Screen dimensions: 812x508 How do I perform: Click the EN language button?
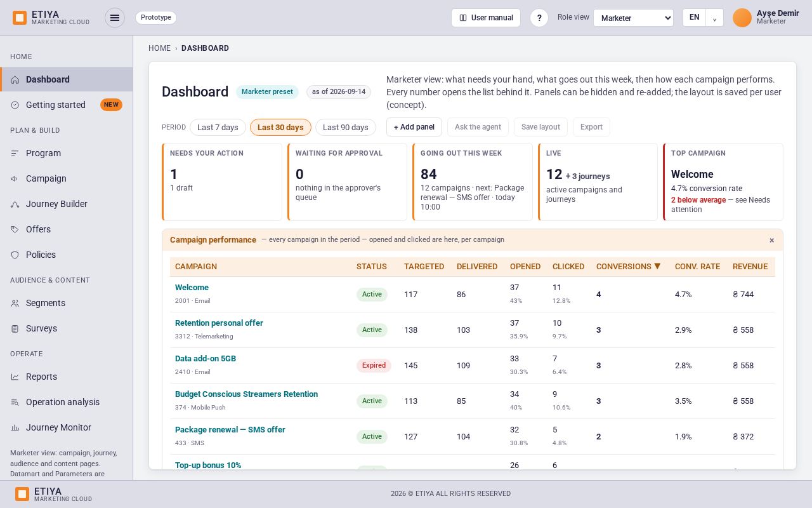695,18
